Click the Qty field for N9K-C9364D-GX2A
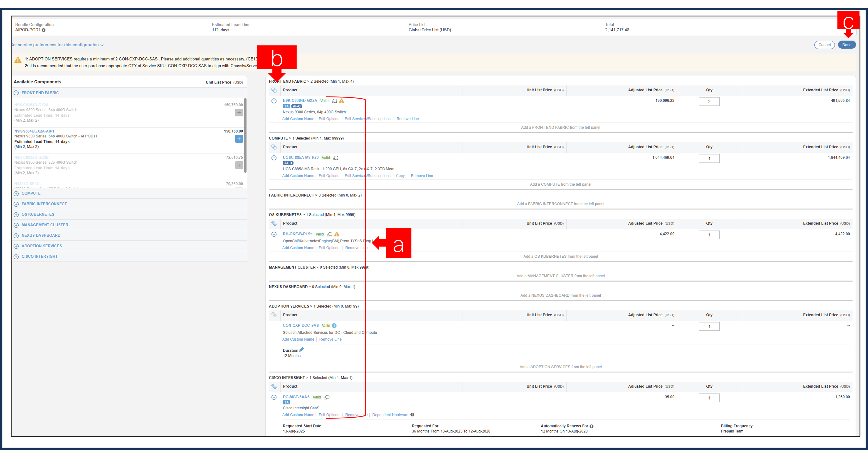Viewport: 868px width, 450px height. click(x=709, y=101)
